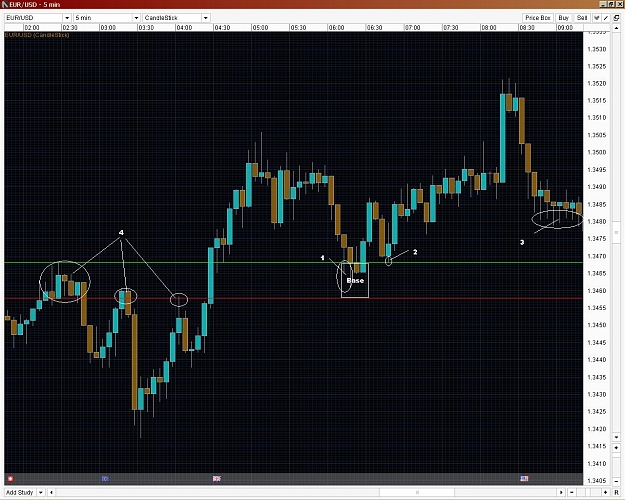625x500 pixels.
Task: Click the Sell button
Action: [x=582, y=18]
